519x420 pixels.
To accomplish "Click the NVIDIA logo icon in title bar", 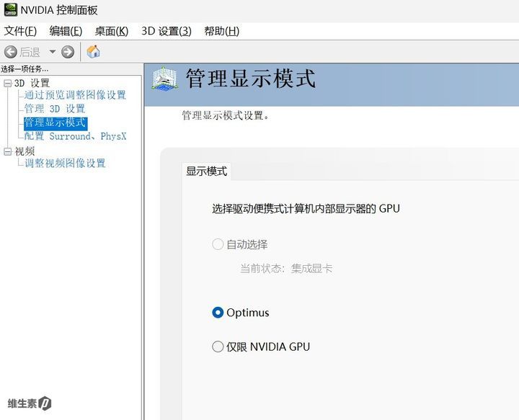I will click(11, 9).
